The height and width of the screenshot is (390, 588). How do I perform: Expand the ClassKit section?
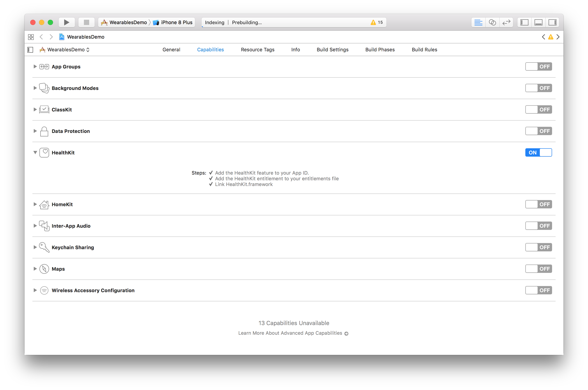tap(35, 109)
